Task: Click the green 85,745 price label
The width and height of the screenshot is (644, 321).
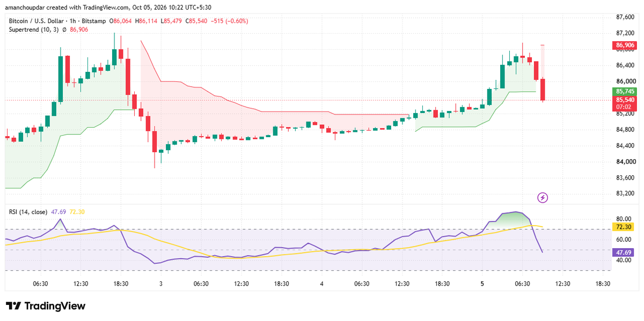Action: (x=626, y=92)
